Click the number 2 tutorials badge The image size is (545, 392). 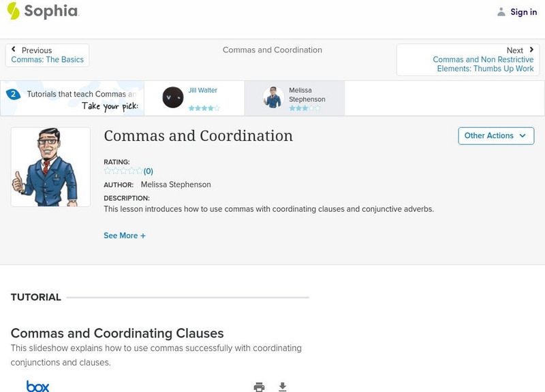pos(12,95)
